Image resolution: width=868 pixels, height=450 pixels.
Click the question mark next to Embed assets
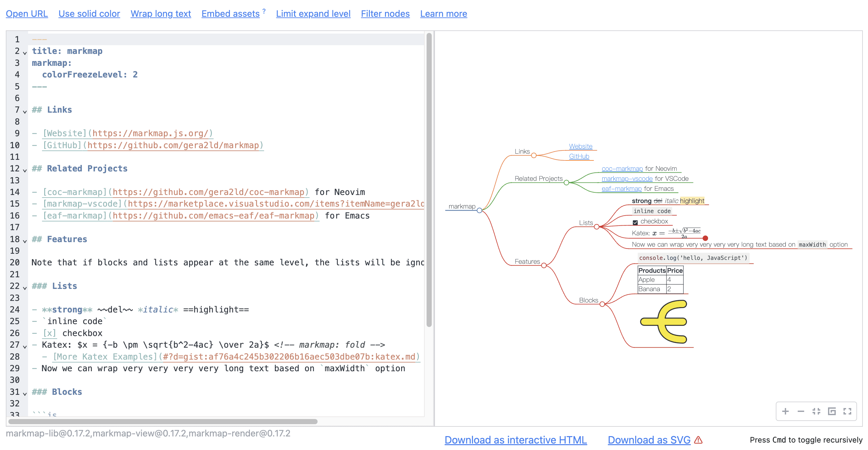pyautogui.click(x=264, y=11)
